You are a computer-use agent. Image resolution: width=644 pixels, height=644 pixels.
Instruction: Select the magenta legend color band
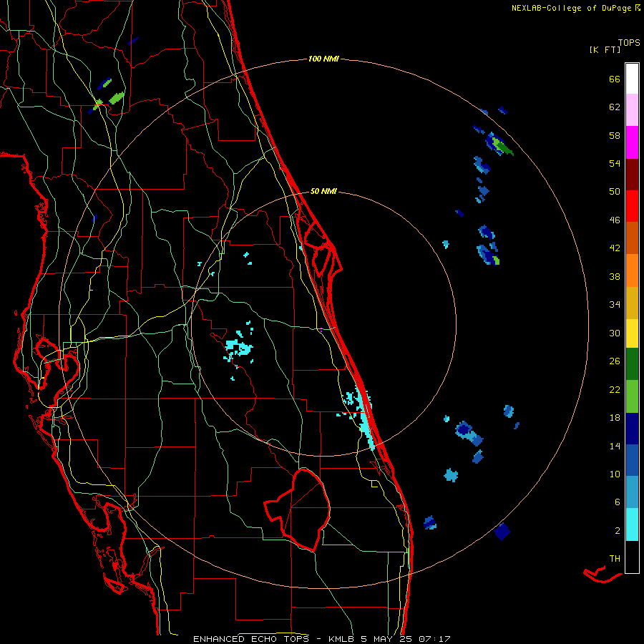click(632, 142)
